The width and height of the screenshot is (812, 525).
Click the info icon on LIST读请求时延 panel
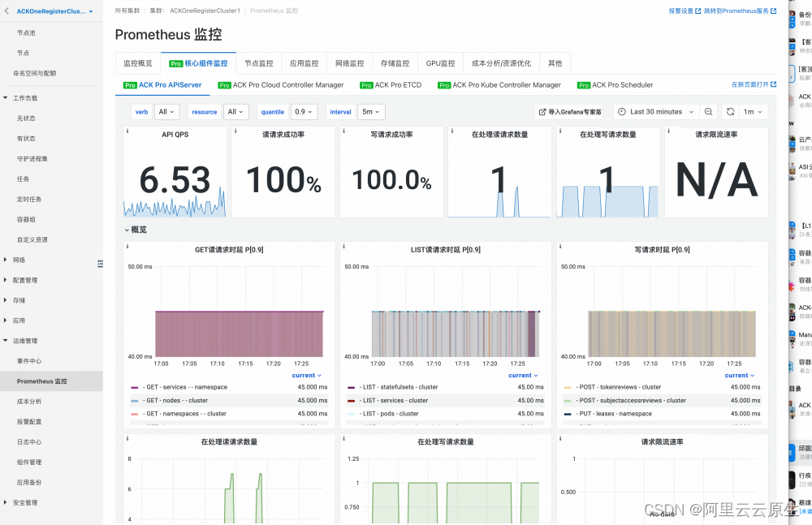click(x=343, y=247)
